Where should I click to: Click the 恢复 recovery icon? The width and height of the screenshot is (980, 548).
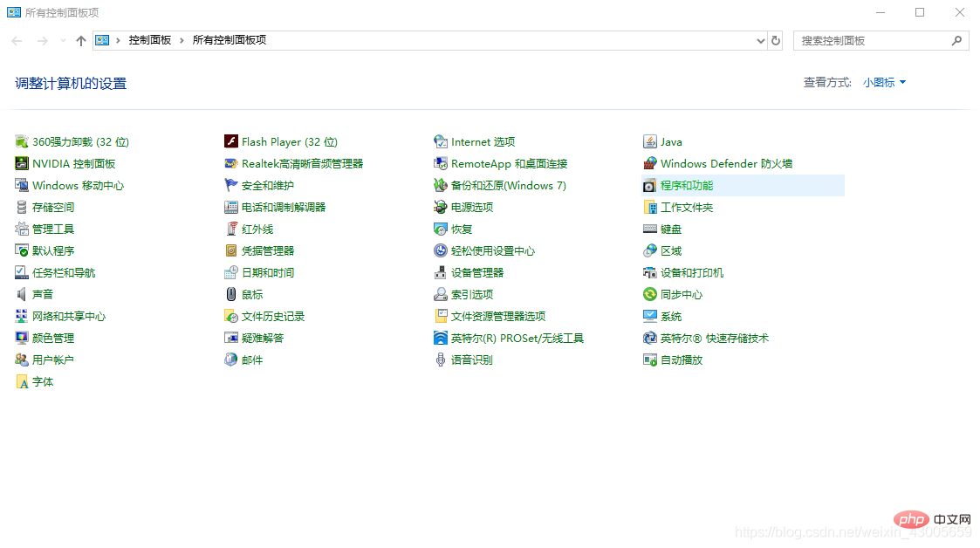point(440,229)
